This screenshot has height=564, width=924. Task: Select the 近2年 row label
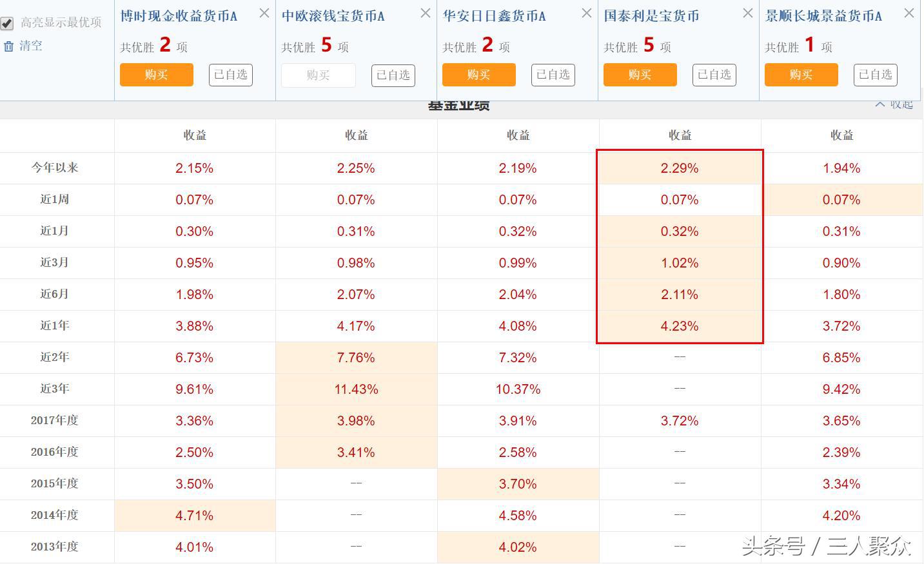click(55, 357)
